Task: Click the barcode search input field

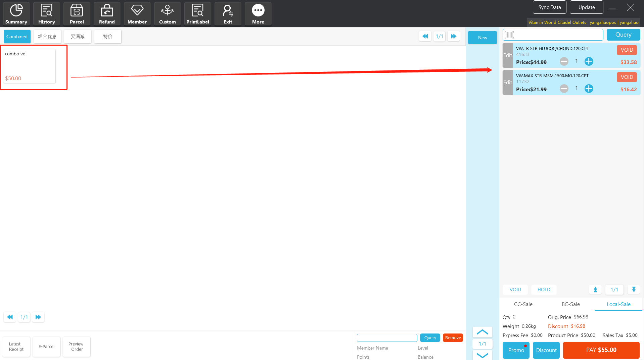Action: (557, 35)
